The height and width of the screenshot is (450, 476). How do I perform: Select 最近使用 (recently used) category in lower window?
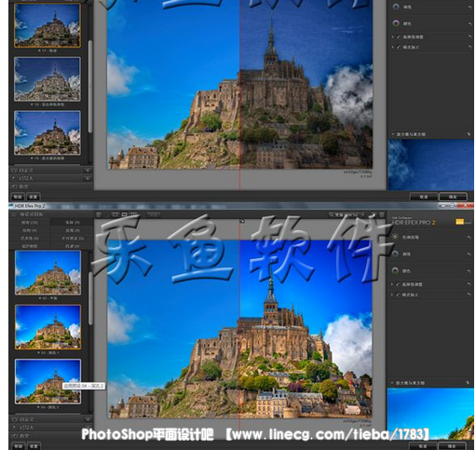click(30, 246)
